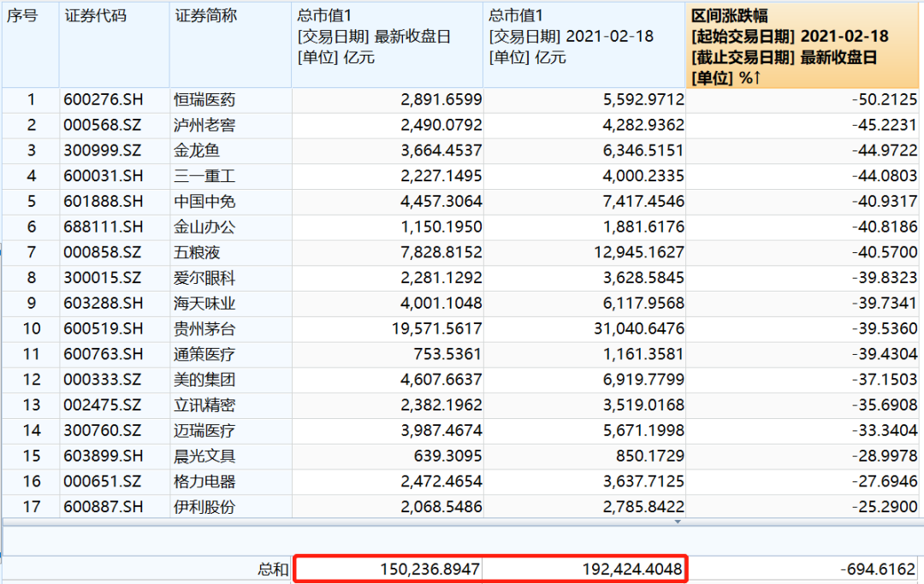Click row number 17 cell
The image size is (924, 584).
click(x=31, y=507)
